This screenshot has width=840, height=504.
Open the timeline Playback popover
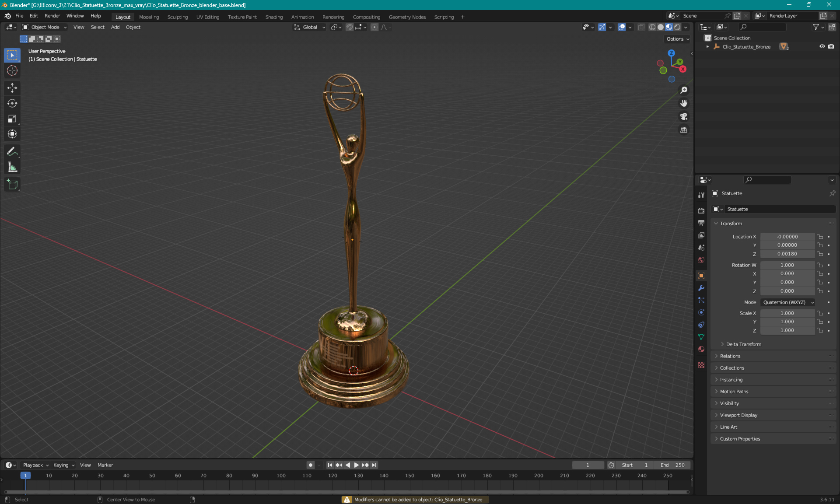(x=35, y=465)
